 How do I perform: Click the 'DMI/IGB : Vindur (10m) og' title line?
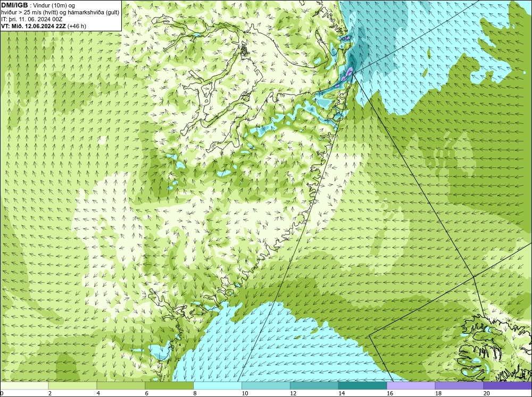(38, 5)
